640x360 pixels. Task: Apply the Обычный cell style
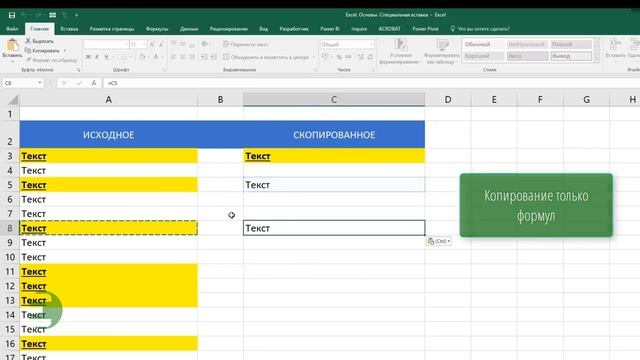484,44
